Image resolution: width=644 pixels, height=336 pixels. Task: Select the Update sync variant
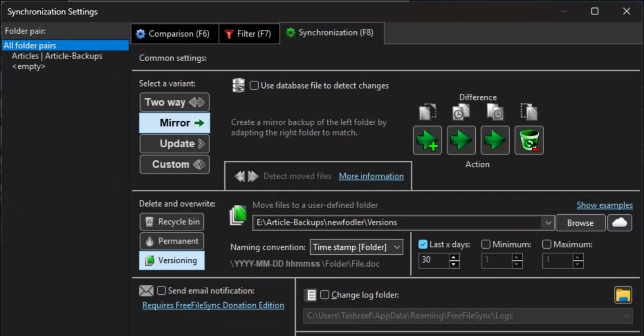pyautogui.click(x=174, y=144)
